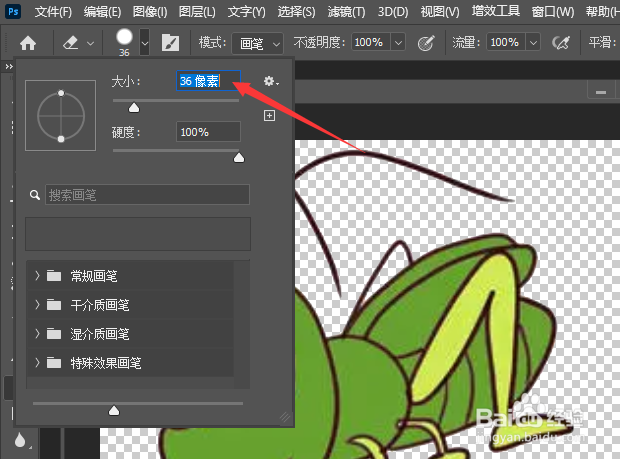Expand the 干介质画笔 folder
This screenshot has width=620, height=459.
coord(37,304)
